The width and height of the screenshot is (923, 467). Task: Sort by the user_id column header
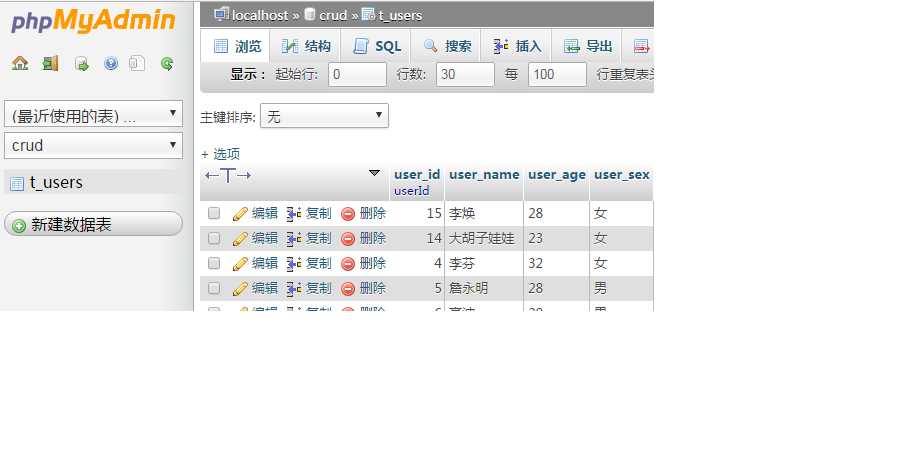(417, 174)
